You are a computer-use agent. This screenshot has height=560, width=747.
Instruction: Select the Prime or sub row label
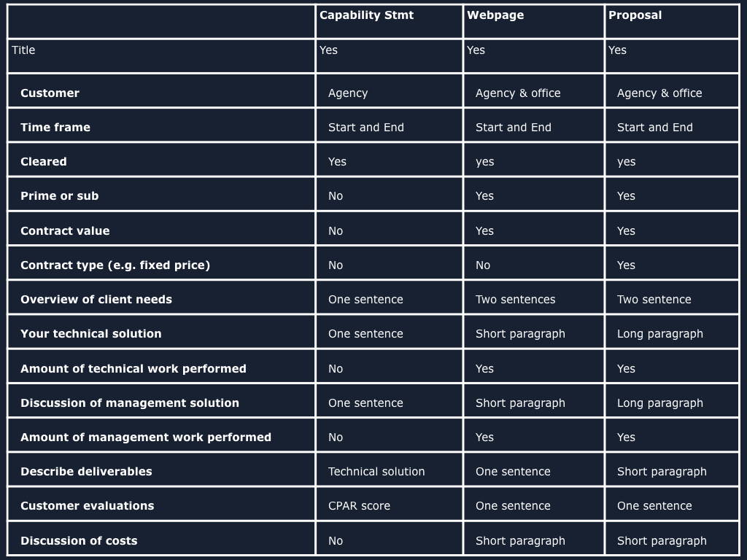coord(60,195)
